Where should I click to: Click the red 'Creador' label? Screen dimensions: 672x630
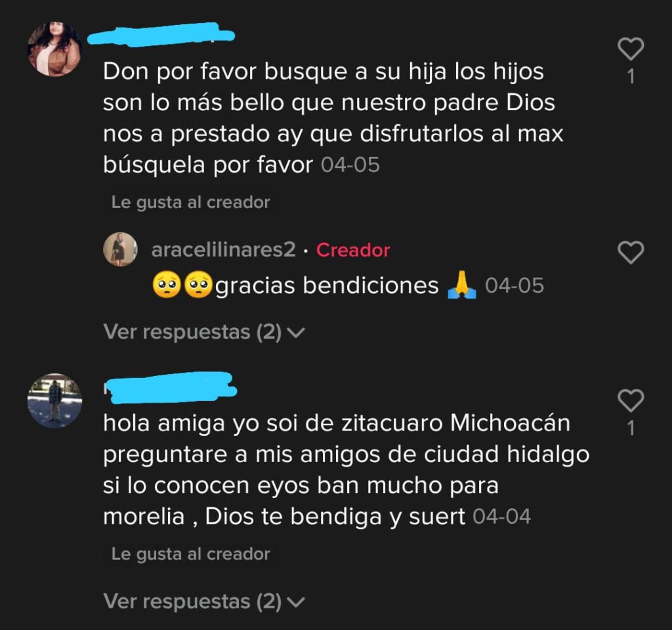[353, 250]
